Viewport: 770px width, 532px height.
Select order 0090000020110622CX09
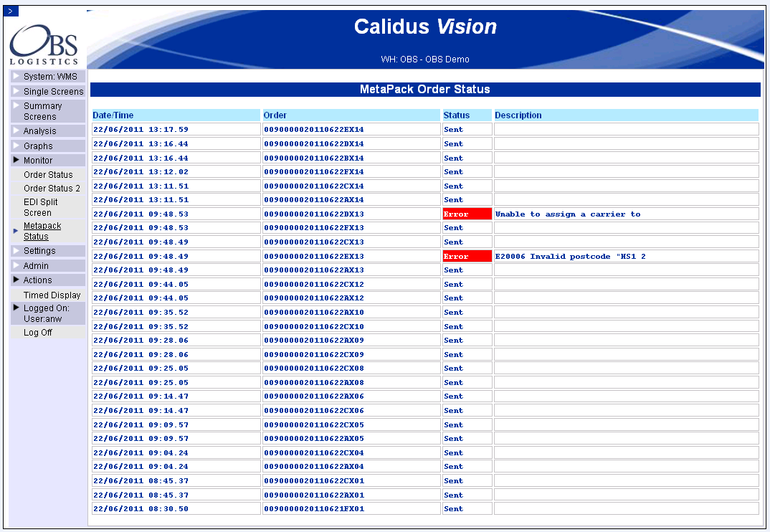(x=314, y=355)
